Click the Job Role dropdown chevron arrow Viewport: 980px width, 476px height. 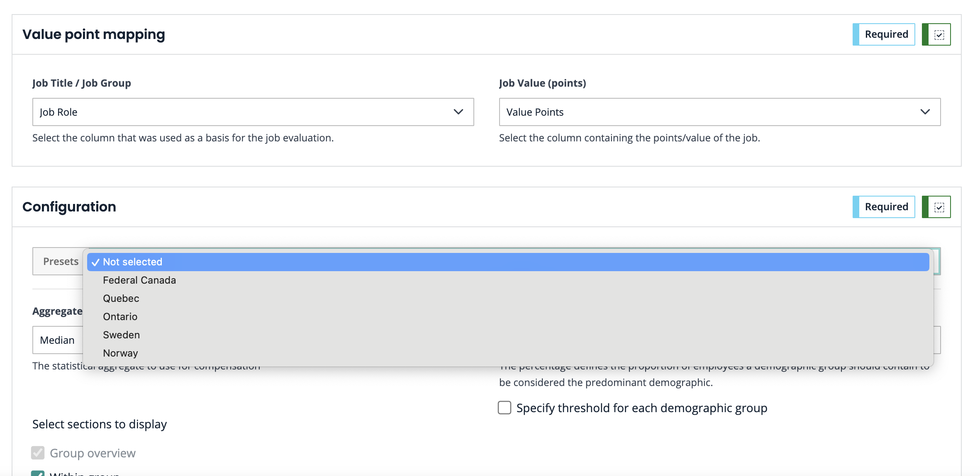458,112
